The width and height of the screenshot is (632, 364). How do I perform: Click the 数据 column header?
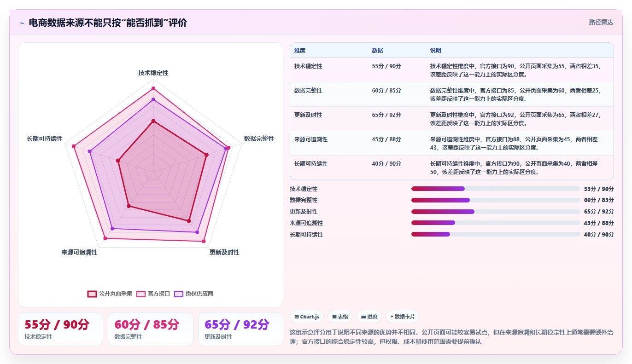coord(377,50)
